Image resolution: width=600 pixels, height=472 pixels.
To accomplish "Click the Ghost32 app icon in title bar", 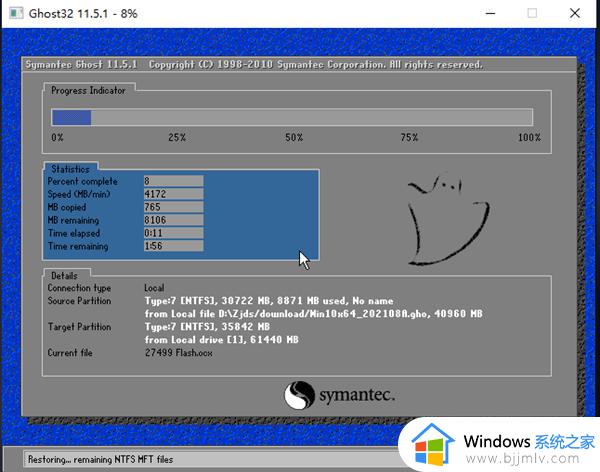I will click(16, 13).
